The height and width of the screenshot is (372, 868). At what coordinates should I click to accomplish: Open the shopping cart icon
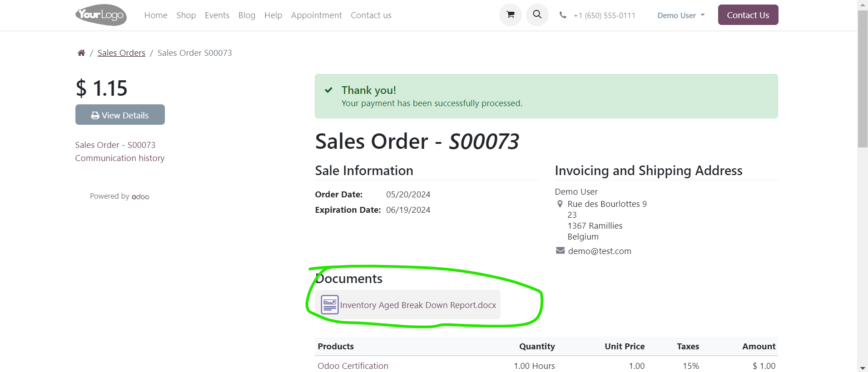(510, 15)
